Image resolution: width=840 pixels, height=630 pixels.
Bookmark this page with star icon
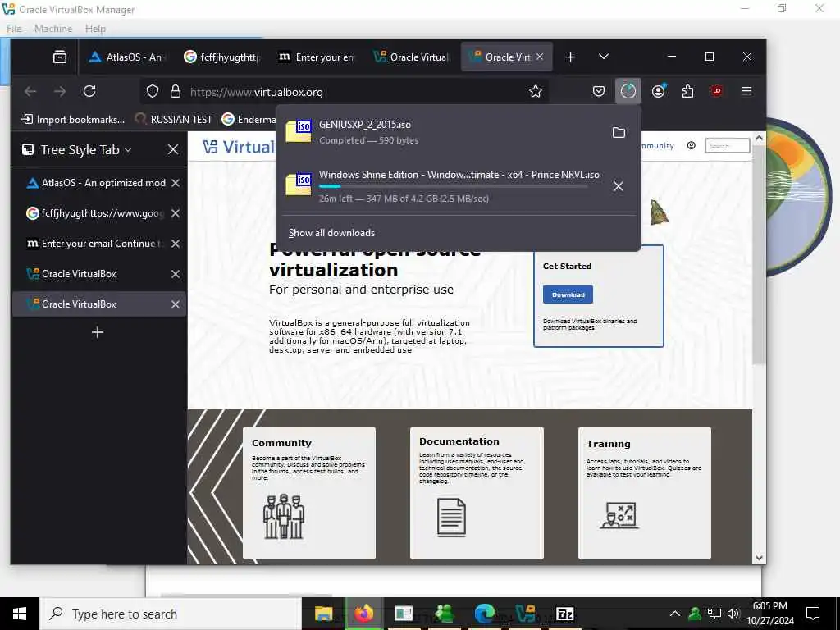(535, 92)
